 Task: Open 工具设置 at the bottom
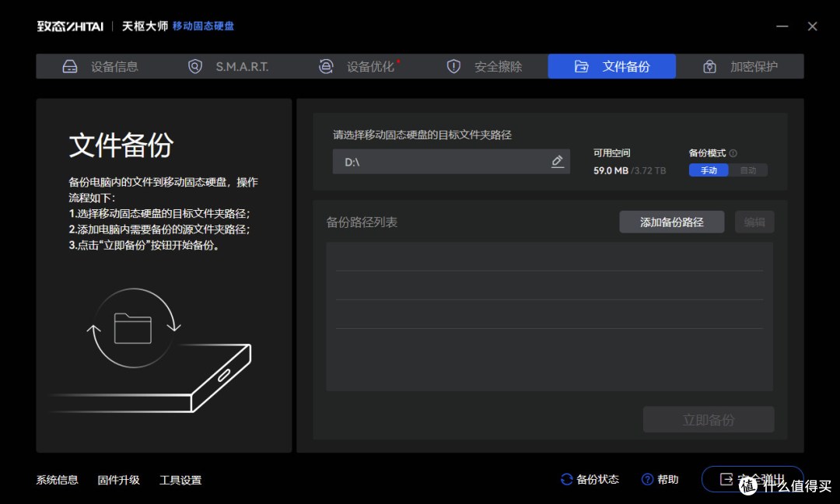180,480
